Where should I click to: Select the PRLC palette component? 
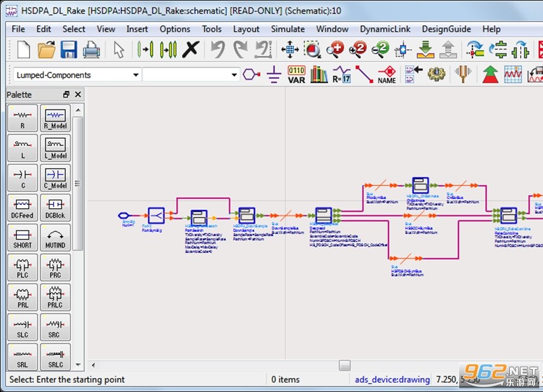click(56, 297)
